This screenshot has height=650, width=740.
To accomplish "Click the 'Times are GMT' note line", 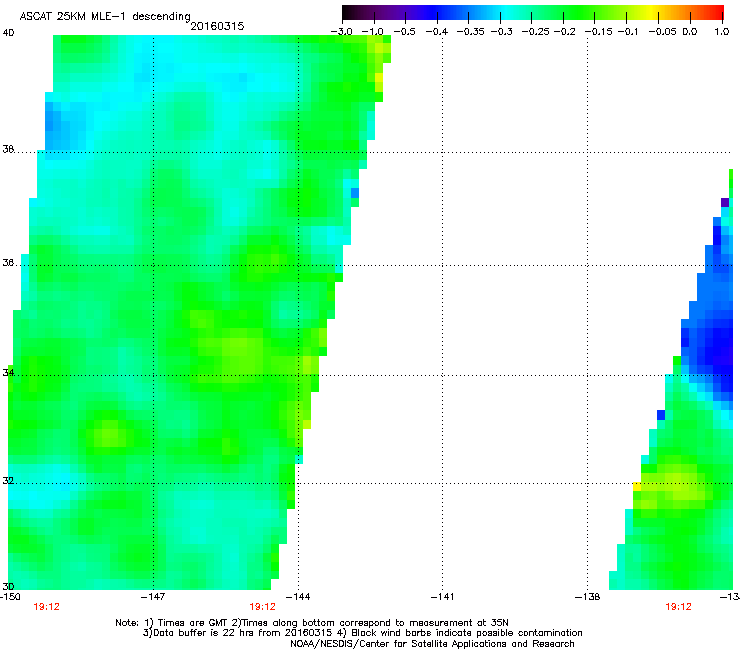I will 311,623.
